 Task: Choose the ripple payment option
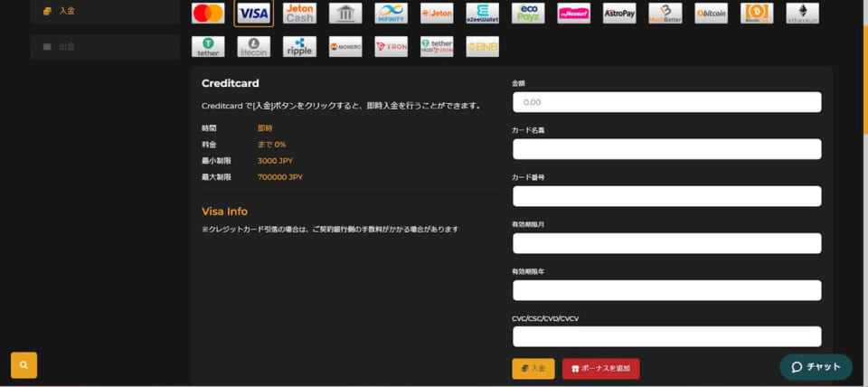tap(299, 46)
